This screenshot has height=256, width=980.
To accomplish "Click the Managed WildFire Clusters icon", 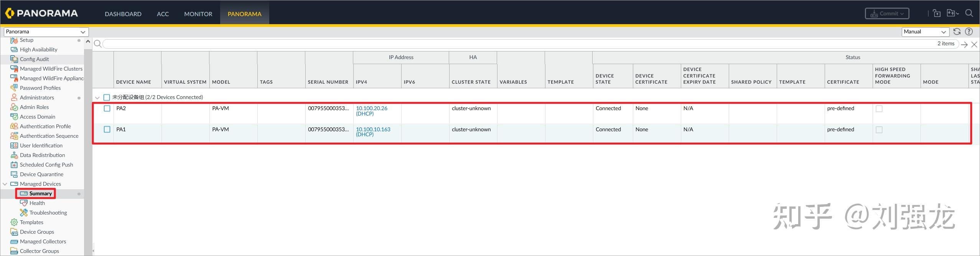I will 14,69.
